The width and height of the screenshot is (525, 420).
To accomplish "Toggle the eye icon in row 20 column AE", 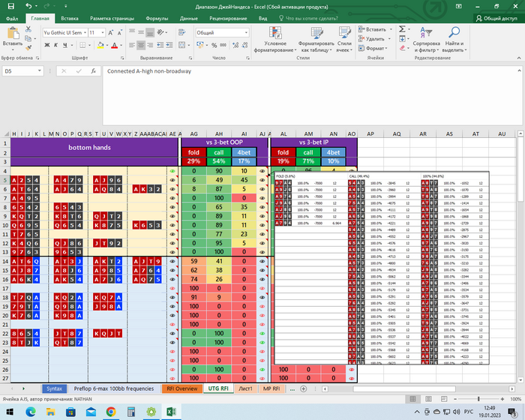I will [x=172, y=316].
